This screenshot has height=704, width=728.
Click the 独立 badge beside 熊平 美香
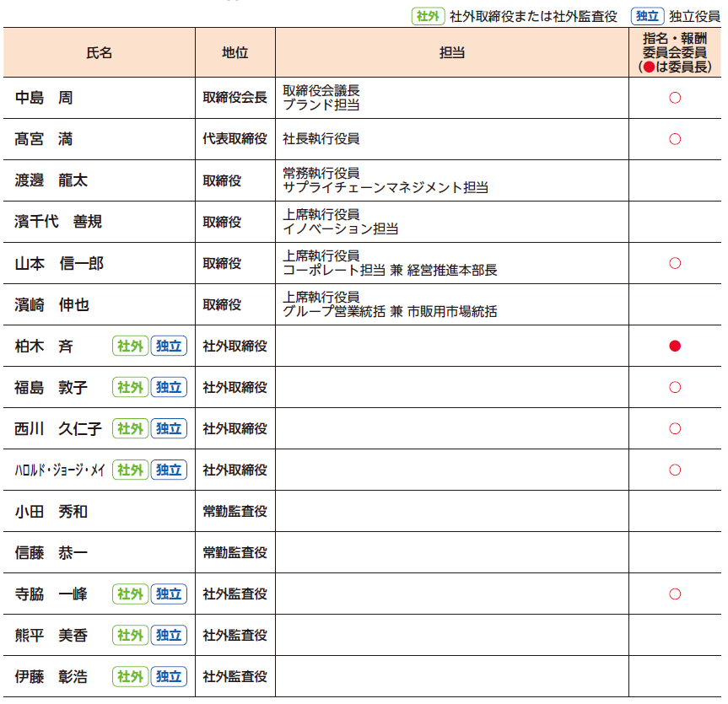tap(169, 636)
